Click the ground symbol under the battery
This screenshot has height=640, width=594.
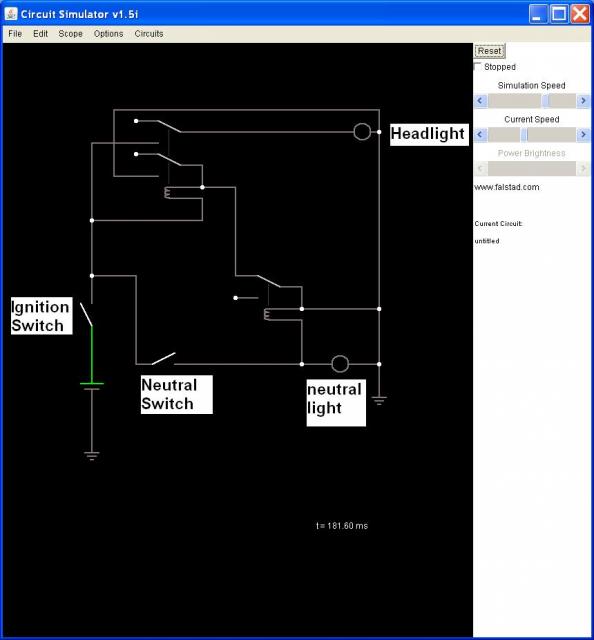92,456
